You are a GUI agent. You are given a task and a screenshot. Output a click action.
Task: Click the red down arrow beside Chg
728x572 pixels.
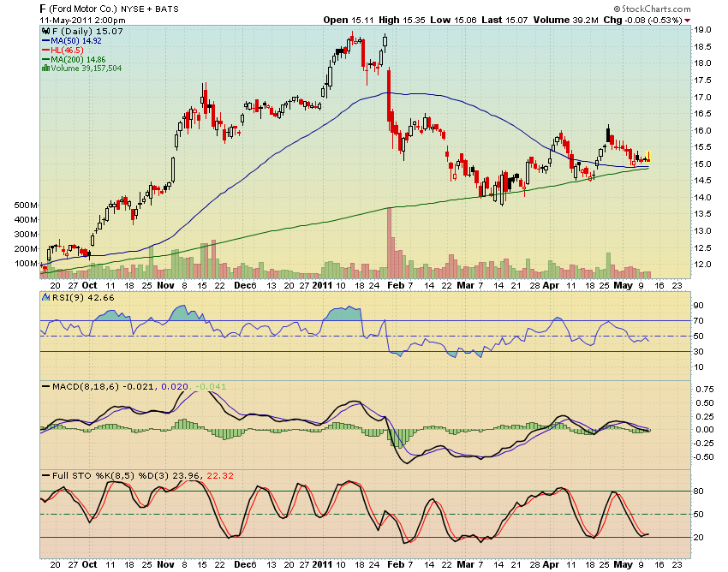point(687,21)
